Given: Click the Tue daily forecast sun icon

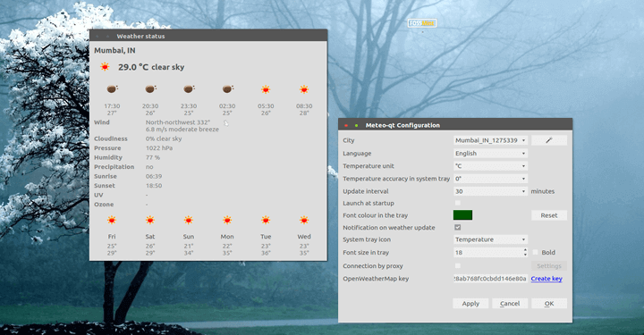Looking at the screenshot, I should pyautogui.click(x=266, y=220).
